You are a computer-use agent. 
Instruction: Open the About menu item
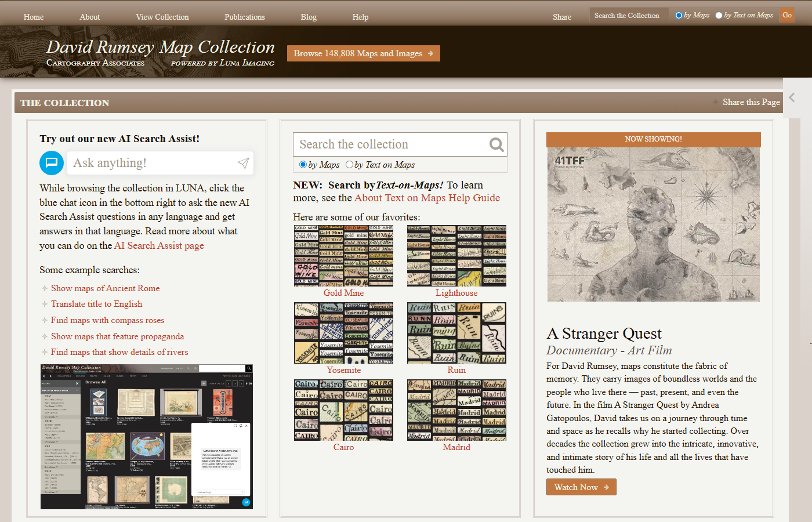(90, 17)
